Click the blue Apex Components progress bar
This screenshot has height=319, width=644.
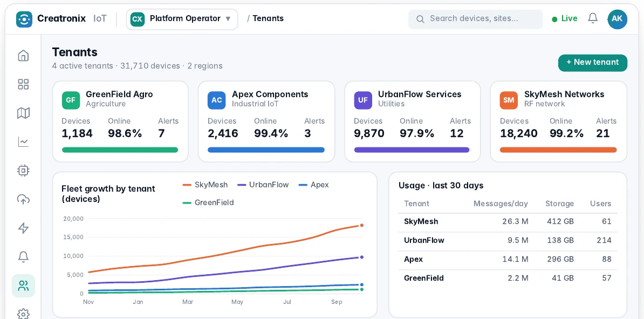[x=266, y=150]
